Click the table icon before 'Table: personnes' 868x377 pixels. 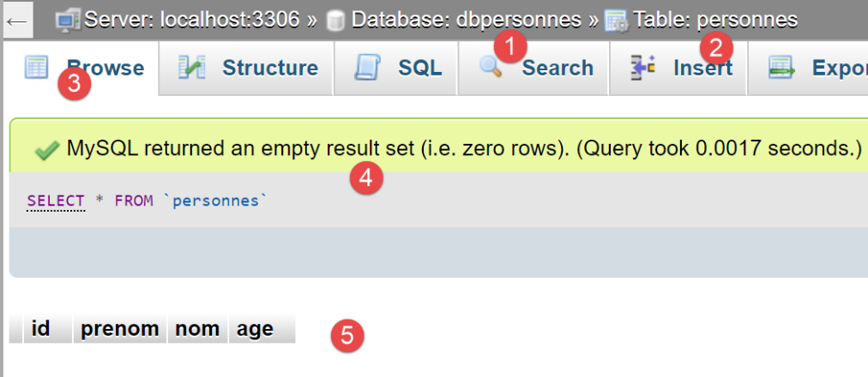(615, 20)
